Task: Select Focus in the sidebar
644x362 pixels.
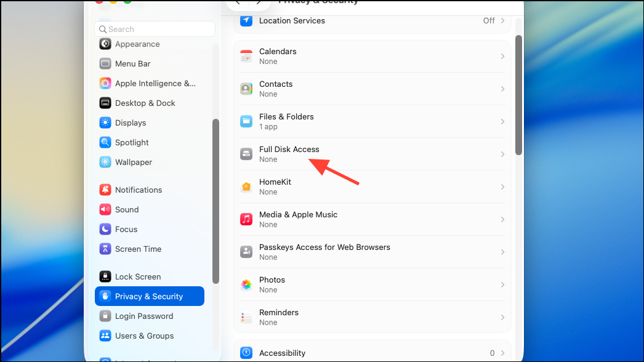Action: point(150,229)
